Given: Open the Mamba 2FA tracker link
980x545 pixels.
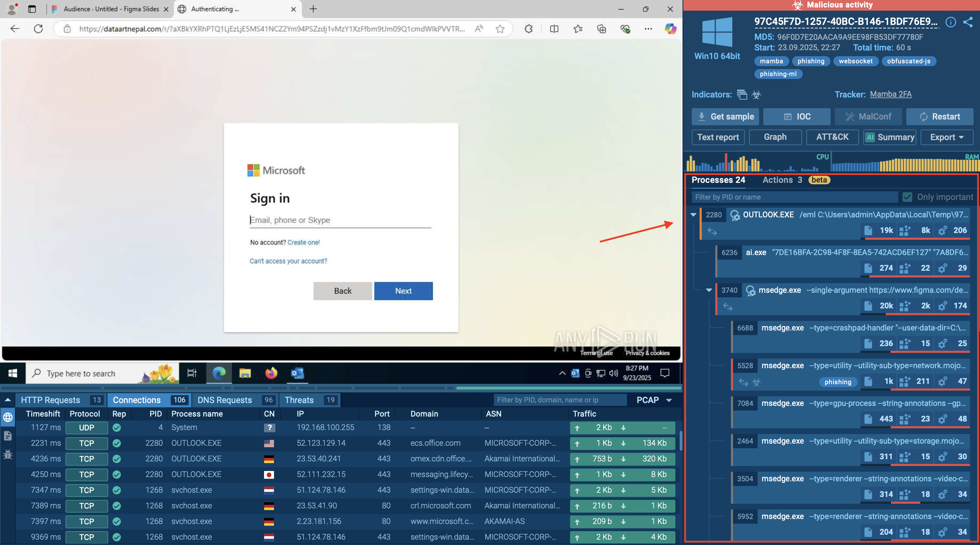Looking at the screenshot, I should tap(890, 94).
